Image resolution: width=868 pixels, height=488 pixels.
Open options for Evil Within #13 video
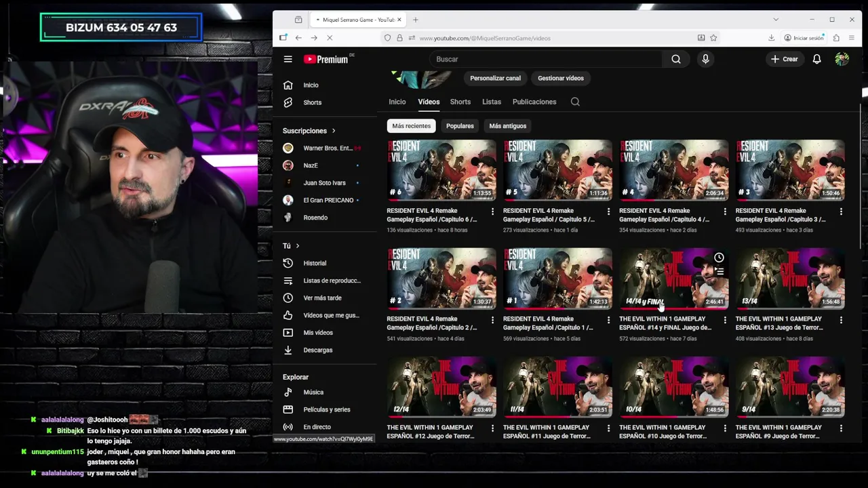click(841, 320)
